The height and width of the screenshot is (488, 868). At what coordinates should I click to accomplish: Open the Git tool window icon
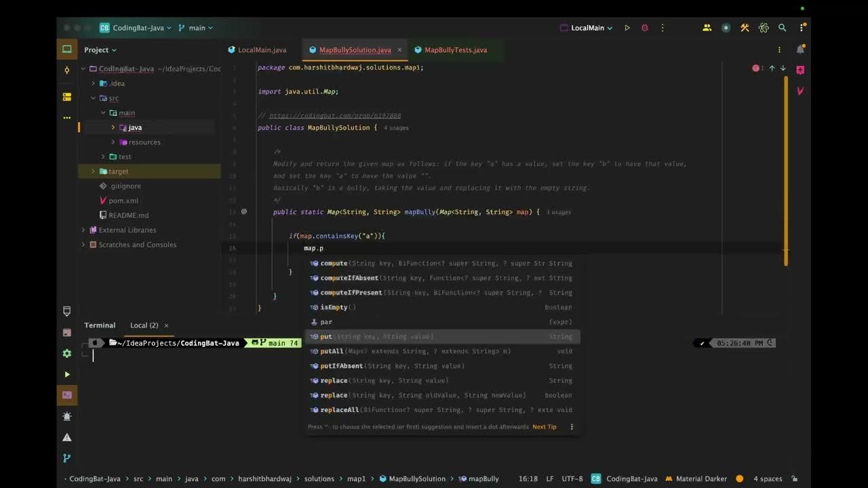[66, 458]
